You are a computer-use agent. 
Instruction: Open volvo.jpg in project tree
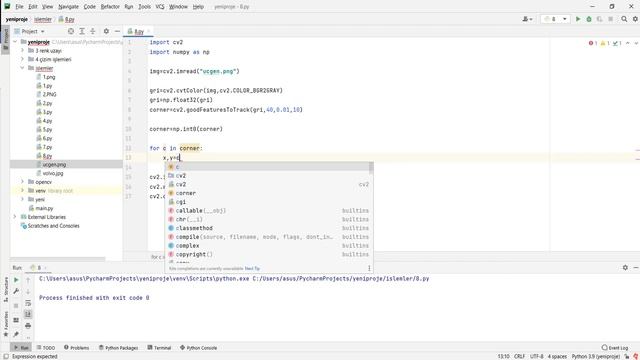click(53, 173)
